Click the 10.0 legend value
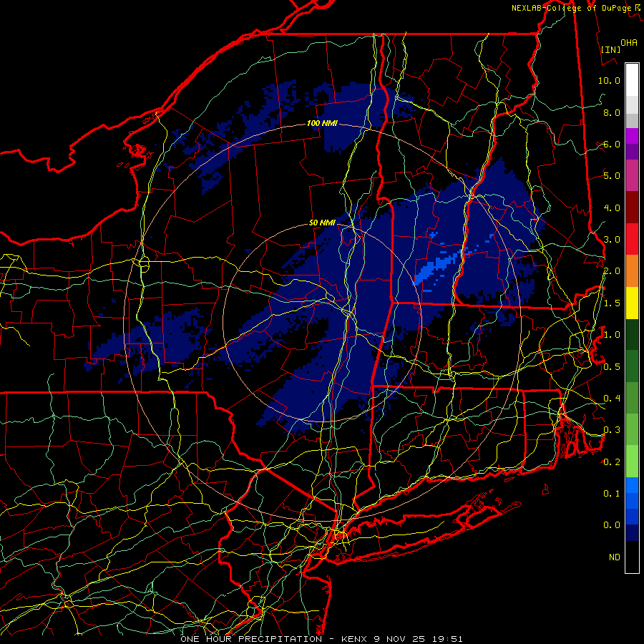The width and height of the screenshot is (644, 644). pos(609,80)
